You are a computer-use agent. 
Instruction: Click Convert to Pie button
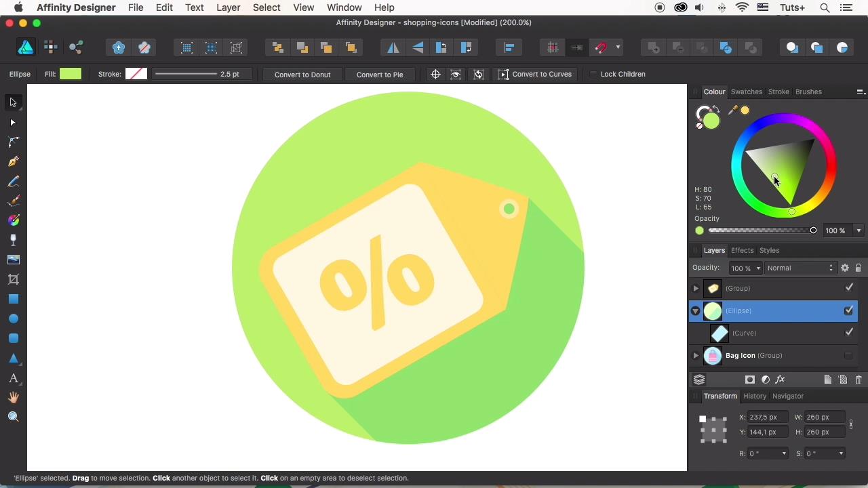[x=380, y=75]
